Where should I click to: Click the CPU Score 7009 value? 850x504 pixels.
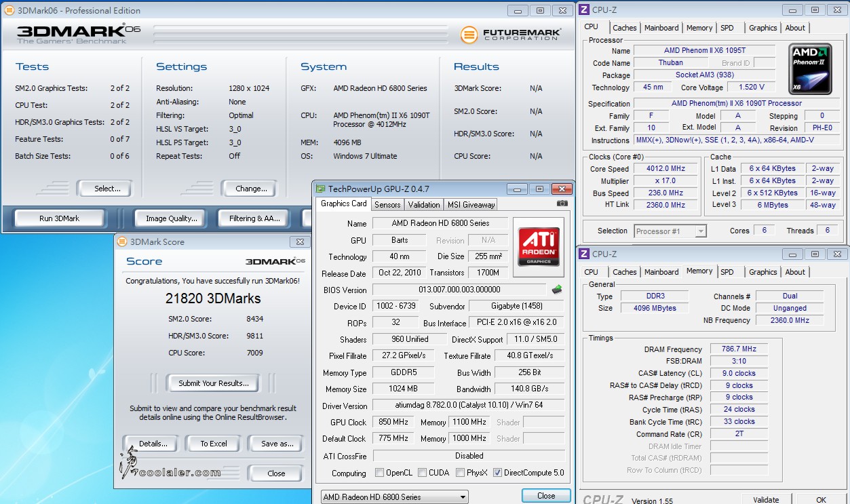click(x=255, y=353)
